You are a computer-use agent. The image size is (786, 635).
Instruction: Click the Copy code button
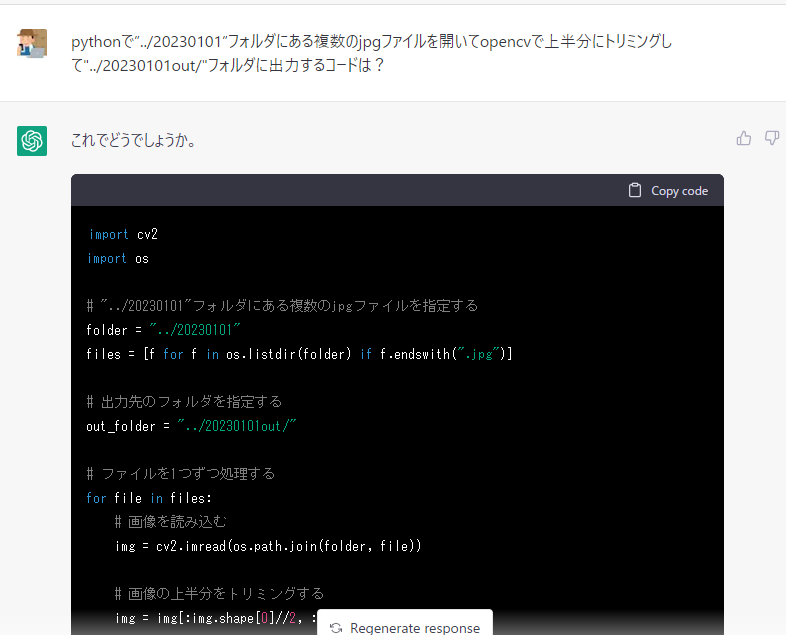pyautogui.click(x=668, y=190)
